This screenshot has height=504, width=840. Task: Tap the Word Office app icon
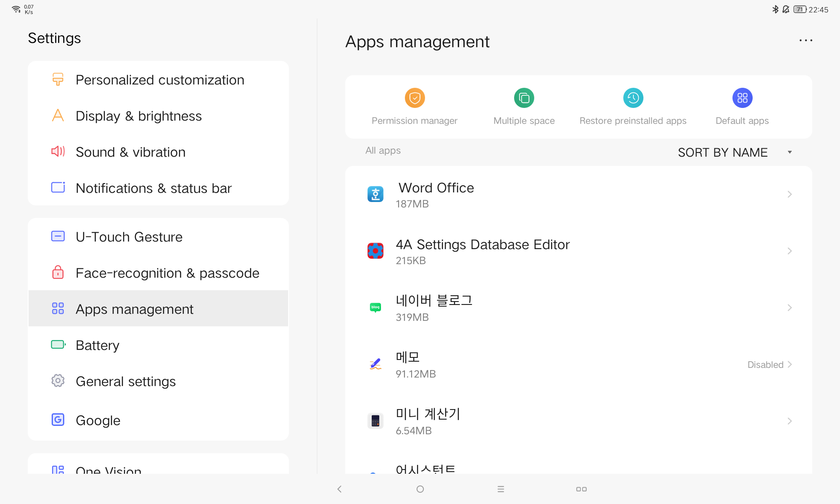(375, 194)
